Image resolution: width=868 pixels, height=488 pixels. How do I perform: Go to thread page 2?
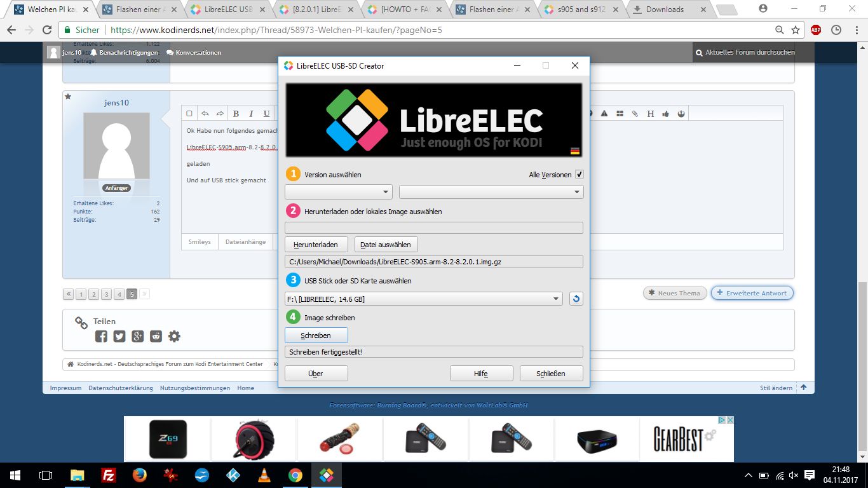(94, 294)
